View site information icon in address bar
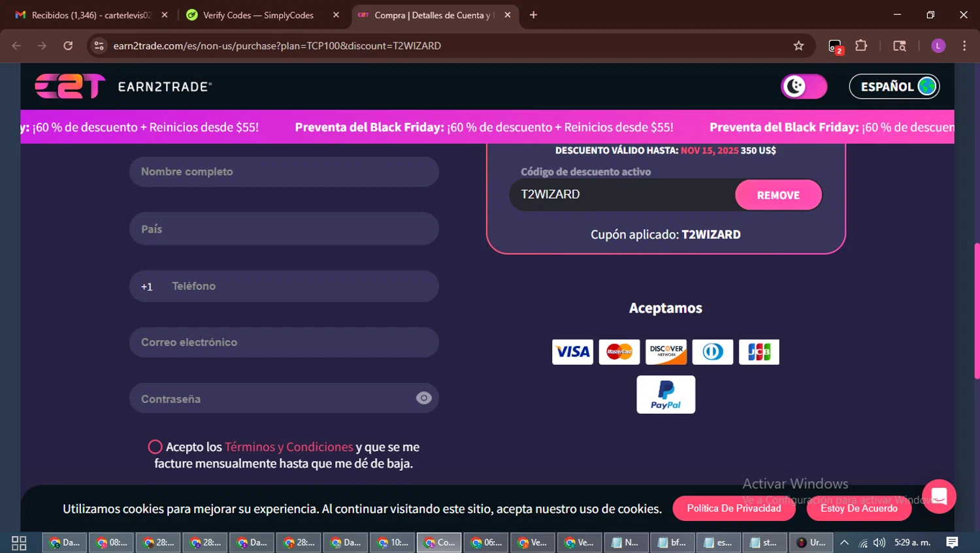The height and width of the screenshot is (553, 980). pos(99,46)
